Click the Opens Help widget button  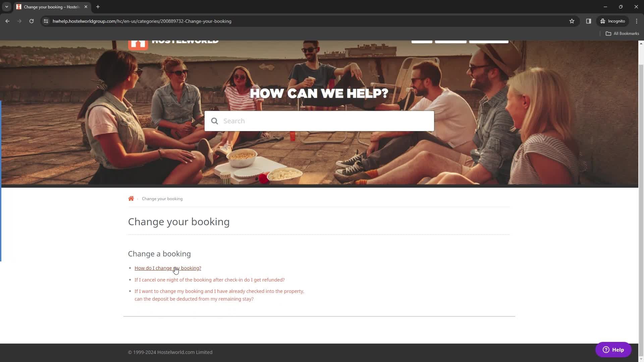pos(614,350)
